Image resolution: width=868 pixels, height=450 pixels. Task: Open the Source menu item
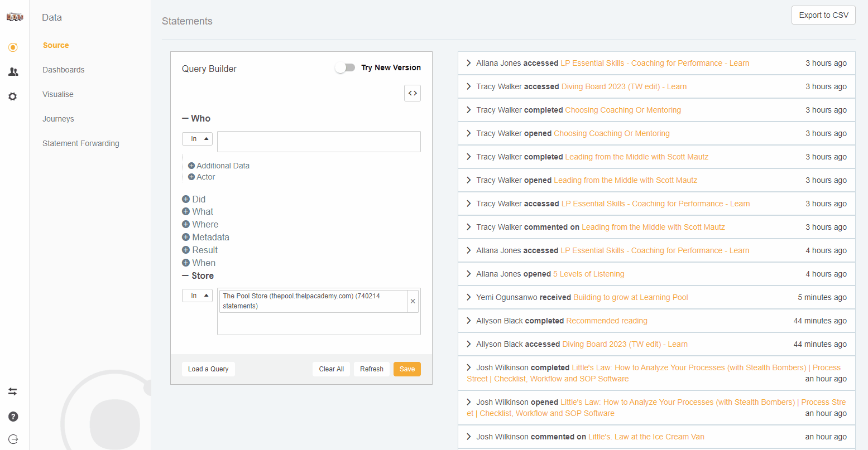(x=56, y=45)
